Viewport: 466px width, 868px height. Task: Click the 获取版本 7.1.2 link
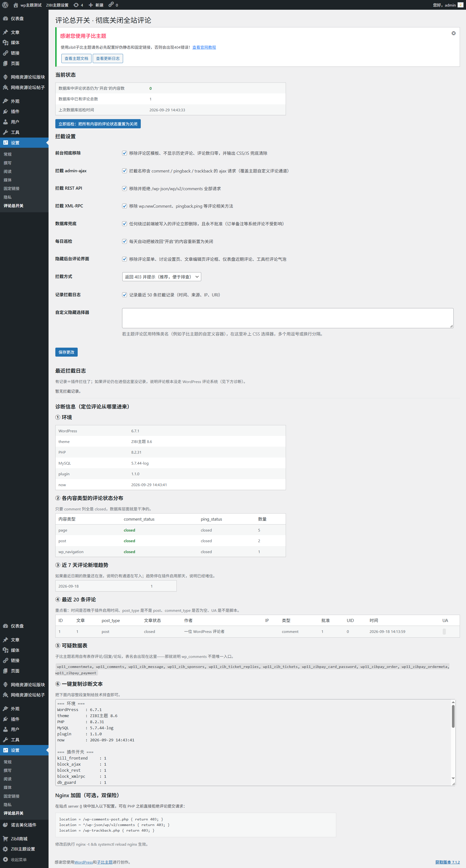(x=447, y=862)
